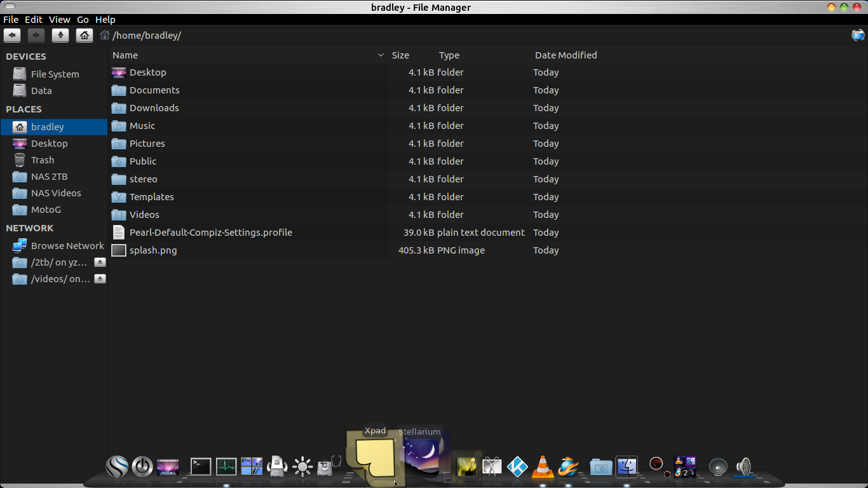Eject the /2tb/ network share
This screenshot has height=488, width=868.
[x=100, y=262]
